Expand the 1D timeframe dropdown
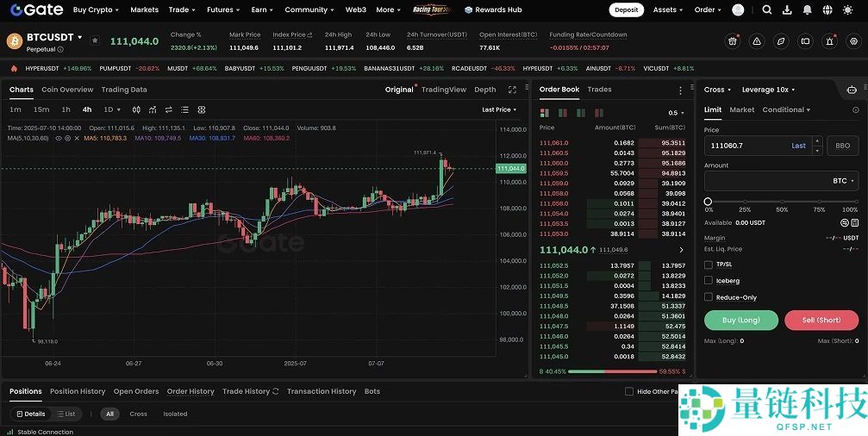This screenshot has width=868, height=436. [x=112, y=109]
